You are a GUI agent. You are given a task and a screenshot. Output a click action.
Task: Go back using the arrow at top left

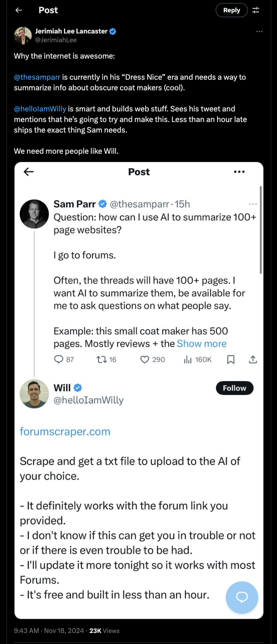[18, 10]
